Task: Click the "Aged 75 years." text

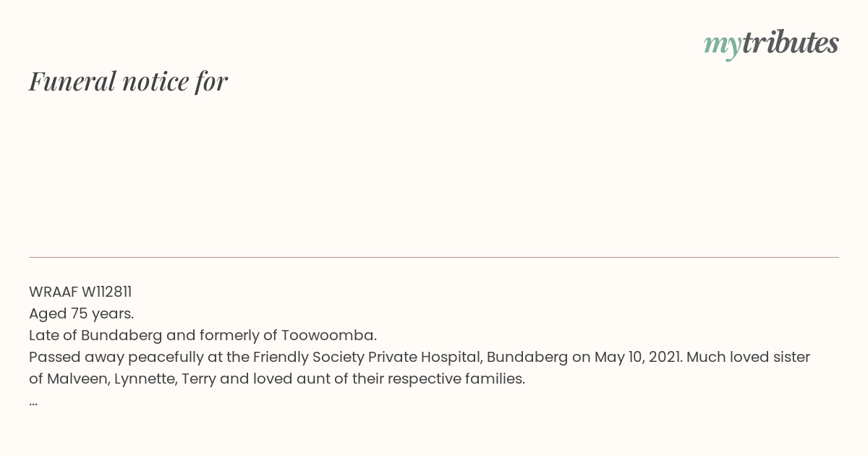Action: coord(81,313)
